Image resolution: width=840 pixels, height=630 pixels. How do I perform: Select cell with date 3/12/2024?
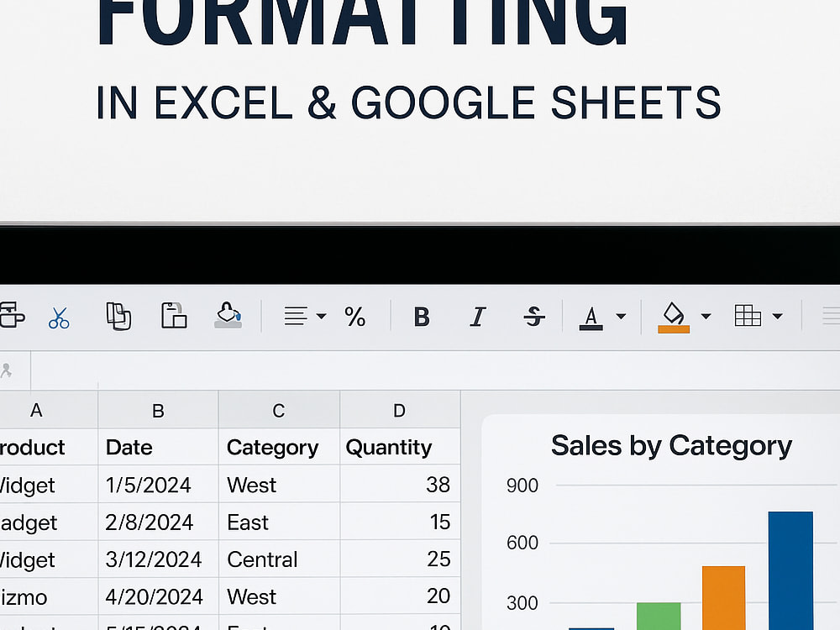(x=158, y=559)
